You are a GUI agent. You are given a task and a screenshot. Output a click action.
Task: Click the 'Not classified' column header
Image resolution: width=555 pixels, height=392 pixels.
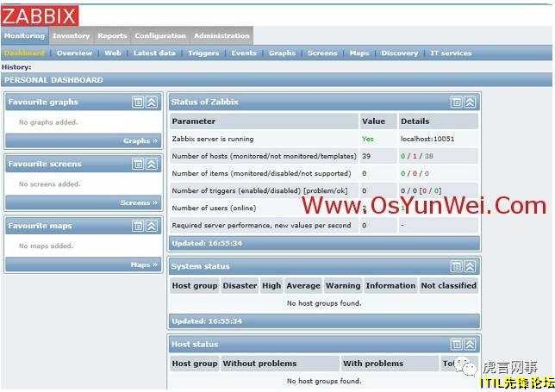coord(448,285)
